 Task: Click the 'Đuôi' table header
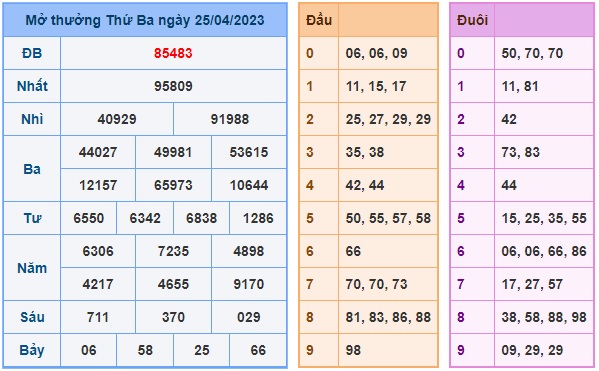(x=472, y=20)
